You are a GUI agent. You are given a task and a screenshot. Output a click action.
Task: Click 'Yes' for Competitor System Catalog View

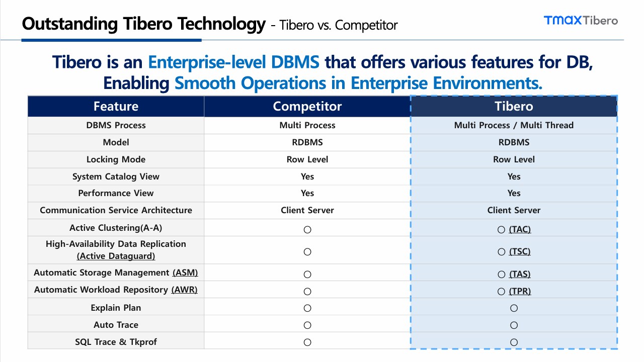[x=307, y=176]
